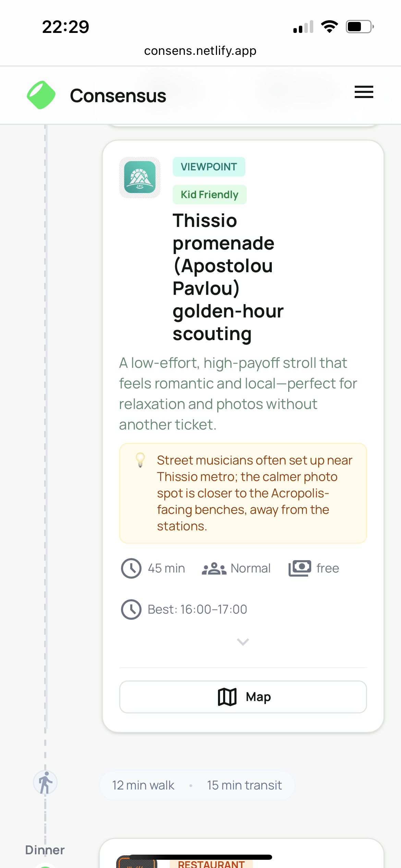
Task: Select the 12 min walk option
Action: (143, 785)
